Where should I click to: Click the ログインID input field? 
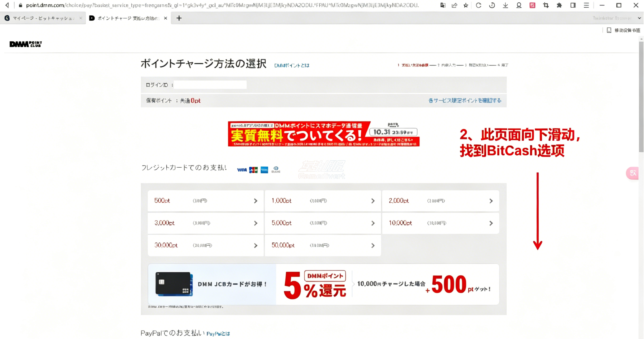[210, 85]
